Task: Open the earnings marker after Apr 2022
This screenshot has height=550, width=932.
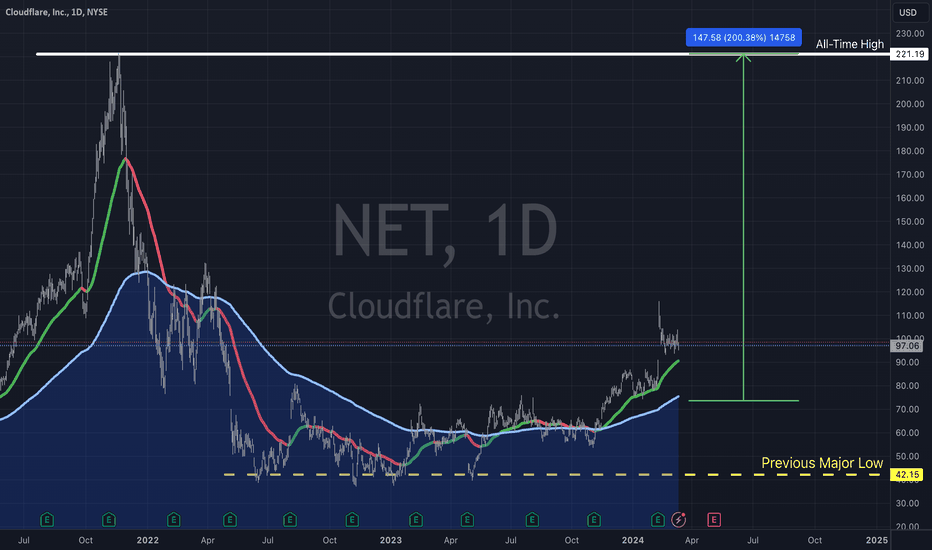Action: point(230,520)
